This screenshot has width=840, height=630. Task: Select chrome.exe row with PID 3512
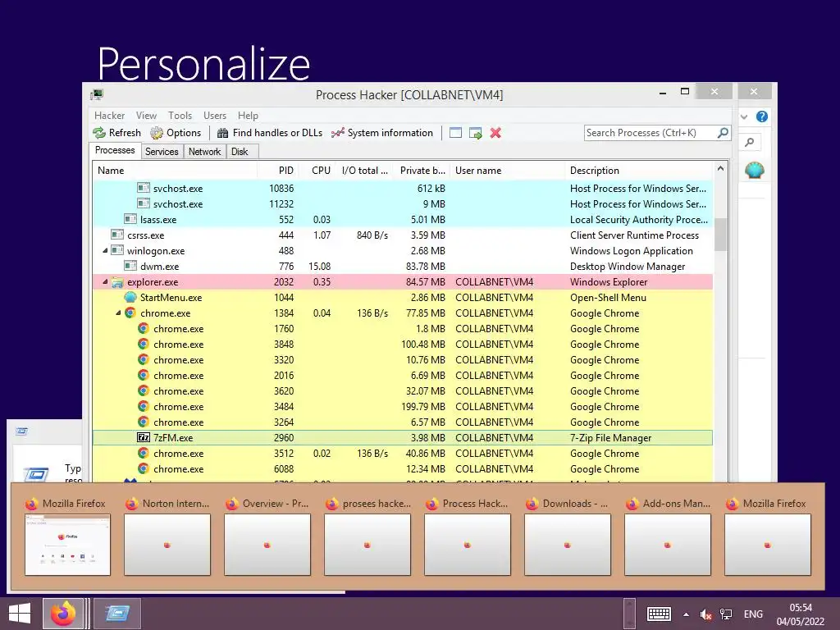click(403, 453)
